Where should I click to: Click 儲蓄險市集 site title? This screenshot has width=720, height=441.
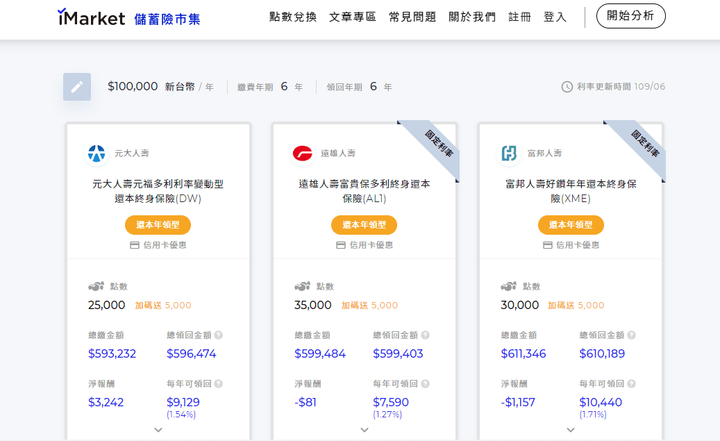pyautogui.click(x=167, y=19)
